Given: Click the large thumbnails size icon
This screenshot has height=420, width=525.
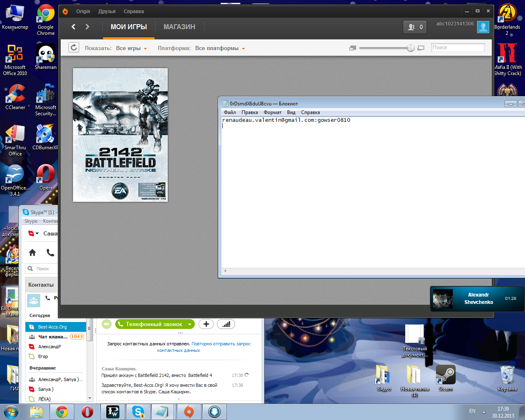Looking at the screenshot, I should (x=421, y=48).
